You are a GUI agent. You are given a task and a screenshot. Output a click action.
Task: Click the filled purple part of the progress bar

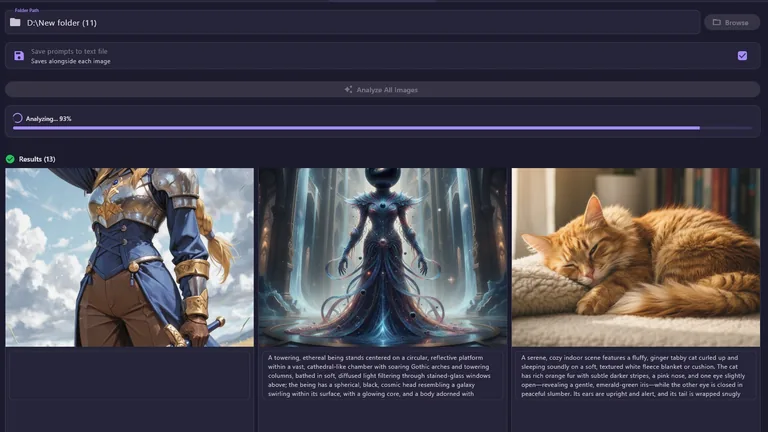click(356, 128)
